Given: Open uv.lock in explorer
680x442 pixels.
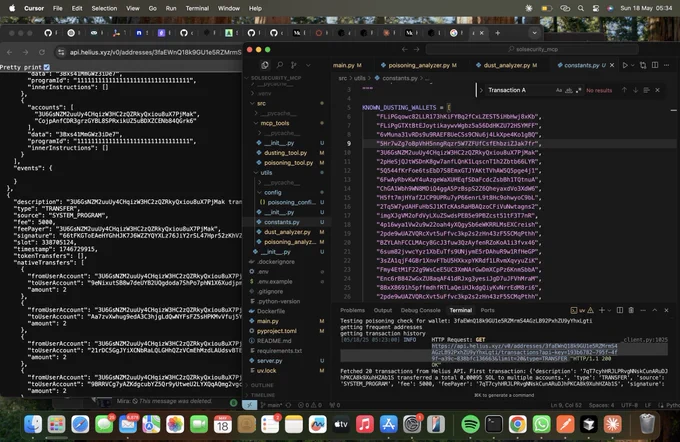Looking at the screenshot, I should (266, 370).
